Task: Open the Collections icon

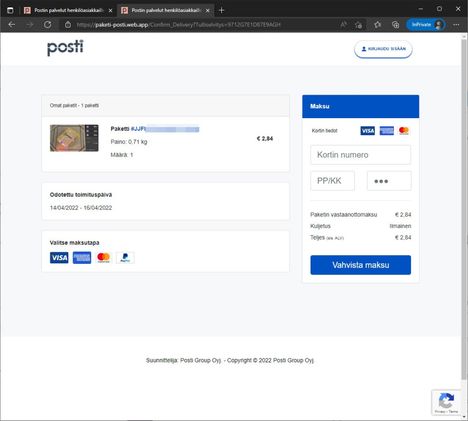Action: 395,25
